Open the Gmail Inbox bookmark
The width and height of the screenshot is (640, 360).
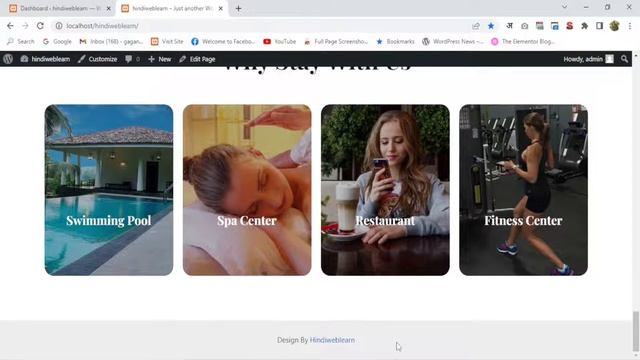pos(111,41)
